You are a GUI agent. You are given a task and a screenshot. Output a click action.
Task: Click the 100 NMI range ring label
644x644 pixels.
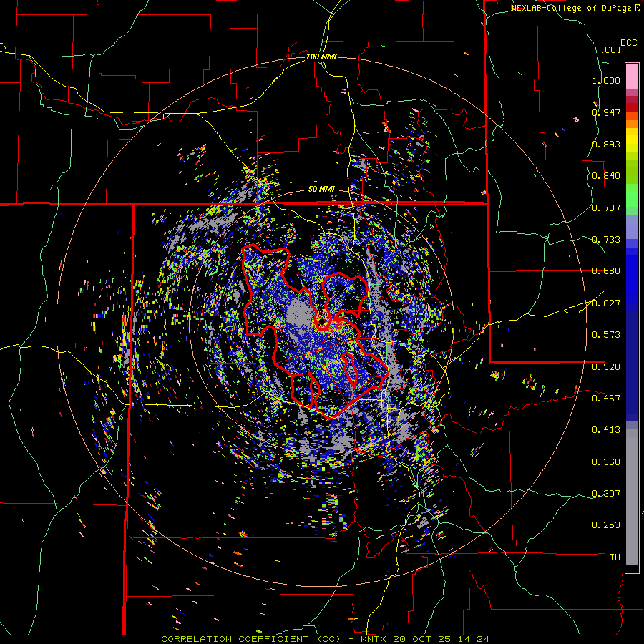point(321,57)
